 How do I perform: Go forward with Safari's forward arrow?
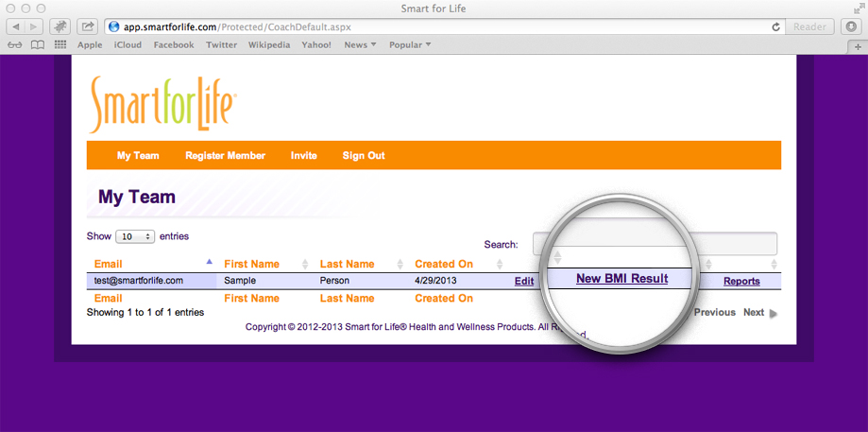click(x=33, y=26)
